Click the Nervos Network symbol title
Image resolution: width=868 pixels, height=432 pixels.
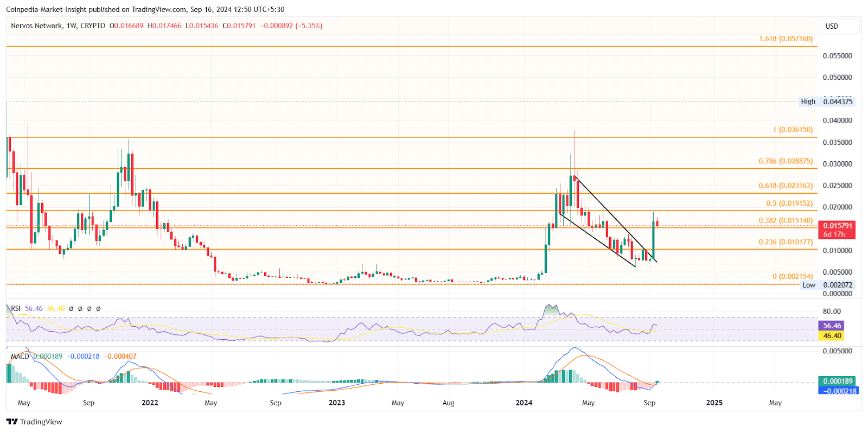[36, 26]
